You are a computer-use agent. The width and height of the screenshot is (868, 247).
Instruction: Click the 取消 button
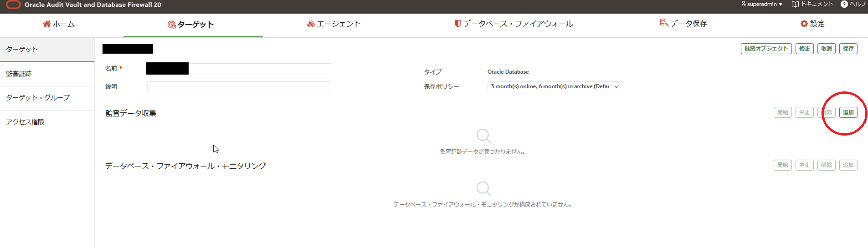[827, 49]
